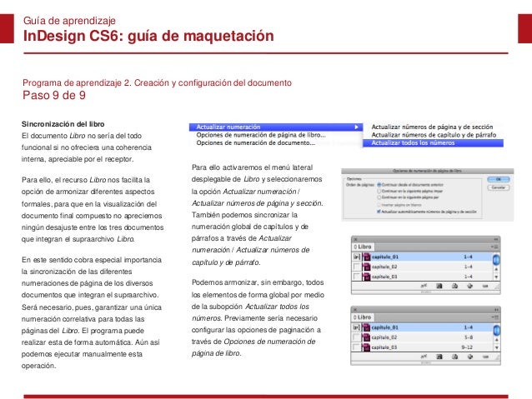532x399 pixels.
Task: Click remove documents icon in Libro panel with unsynced 1-4 pages
Action: [485, 286]
